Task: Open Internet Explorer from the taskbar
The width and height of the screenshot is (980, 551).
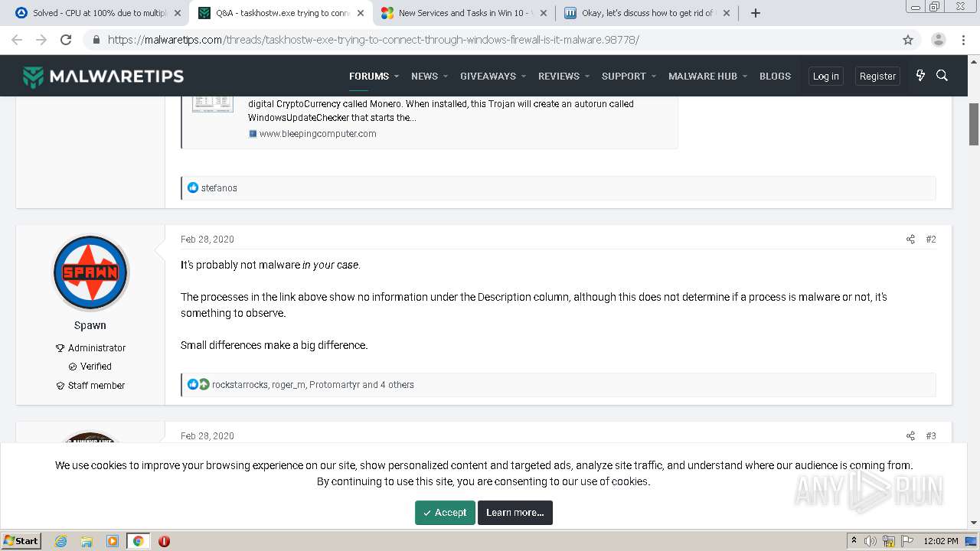Action: pos(61,541)
